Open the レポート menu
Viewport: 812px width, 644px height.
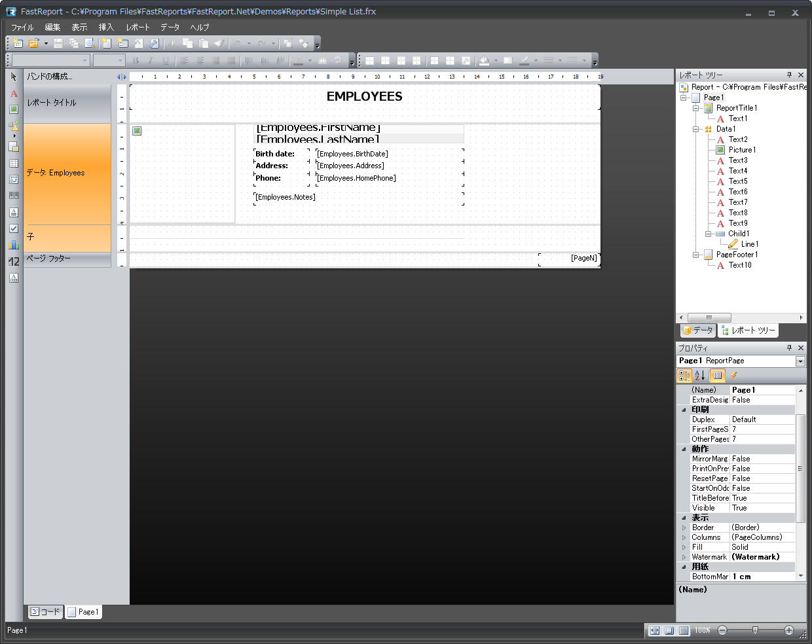coord(138,27)
